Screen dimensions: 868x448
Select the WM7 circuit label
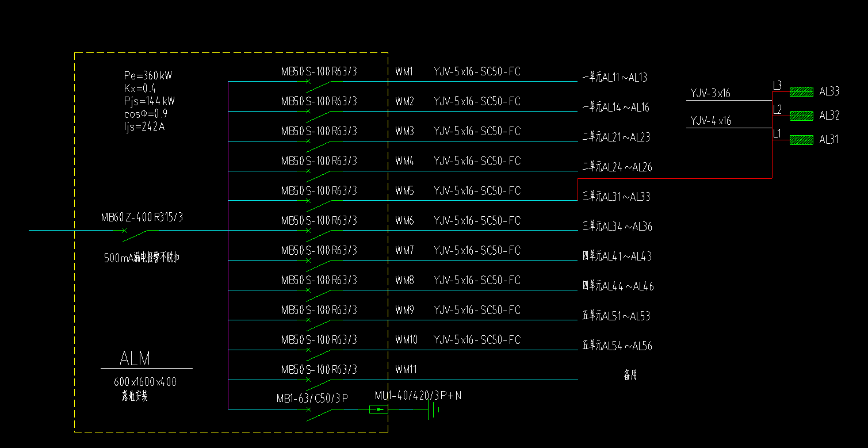404,251
